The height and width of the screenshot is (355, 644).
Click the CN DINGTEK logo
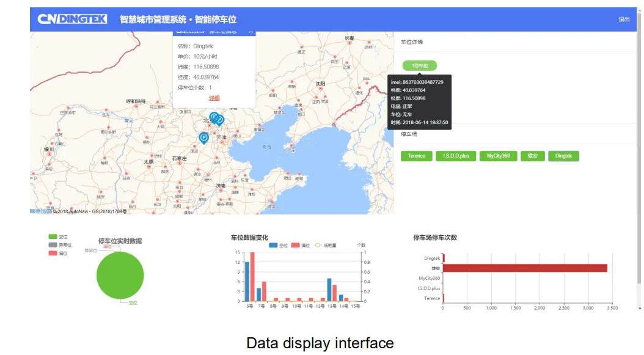[x=72, y=19]
